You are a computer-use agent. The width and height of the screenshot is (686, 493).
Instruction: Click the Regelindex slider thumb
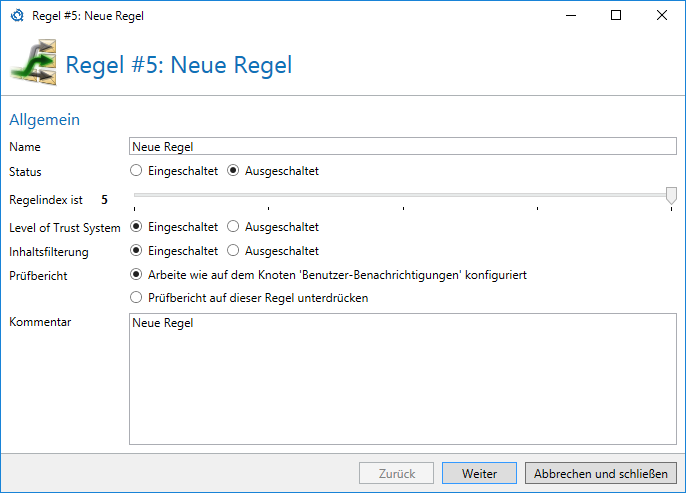pyautogui.click(x=671, y=196)
